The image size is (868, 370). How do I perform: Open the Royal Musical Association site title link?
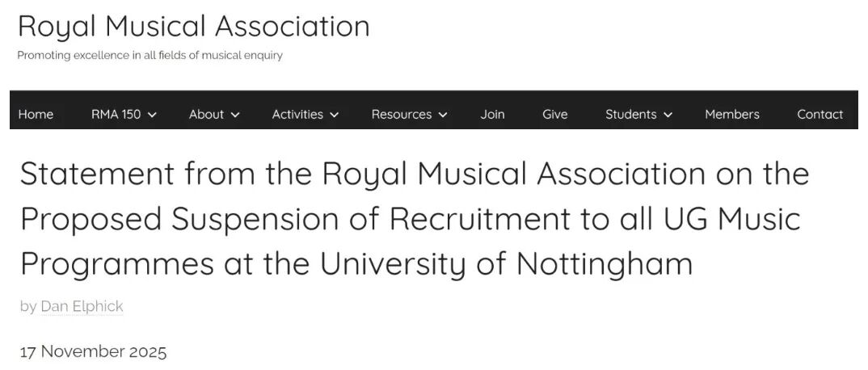pyautogui.click(x=193, y=26)
